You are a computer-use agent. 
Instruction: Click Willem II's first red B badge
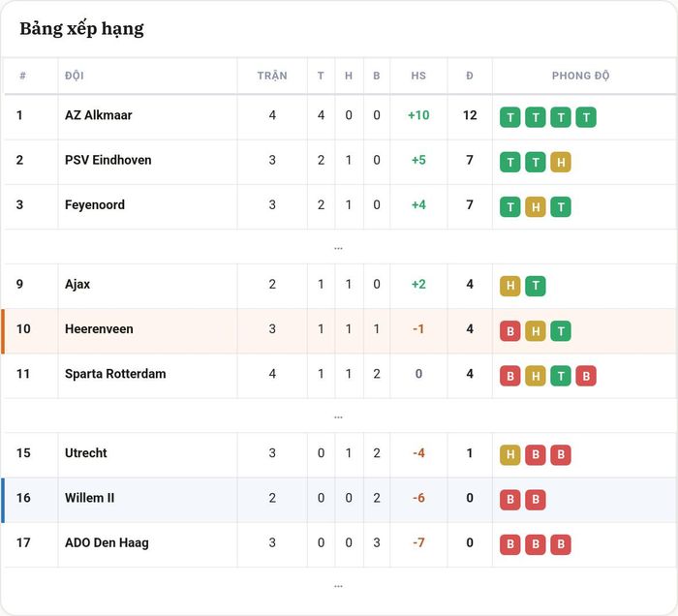(509, 500)
